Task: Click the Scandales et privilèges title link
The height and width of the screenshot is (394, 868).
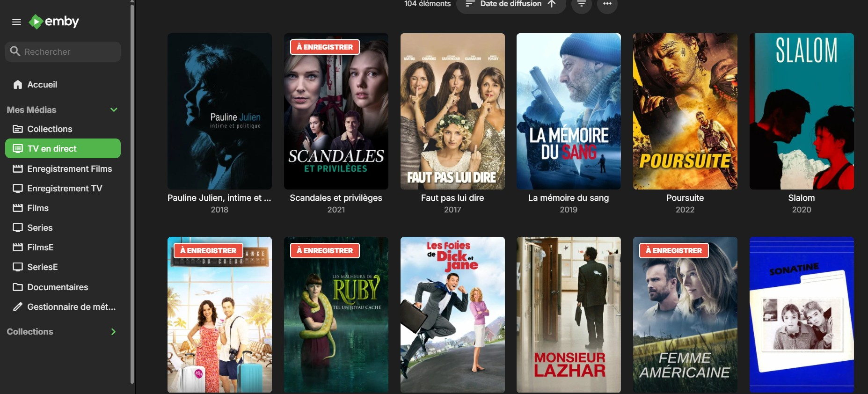Action: [336, 198]
